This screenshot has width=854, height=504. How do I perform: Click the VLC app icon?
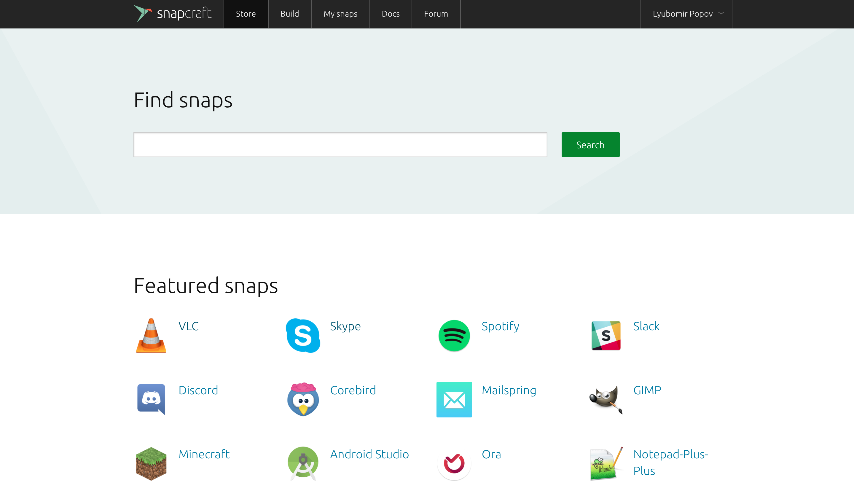(x=152, y=335)
